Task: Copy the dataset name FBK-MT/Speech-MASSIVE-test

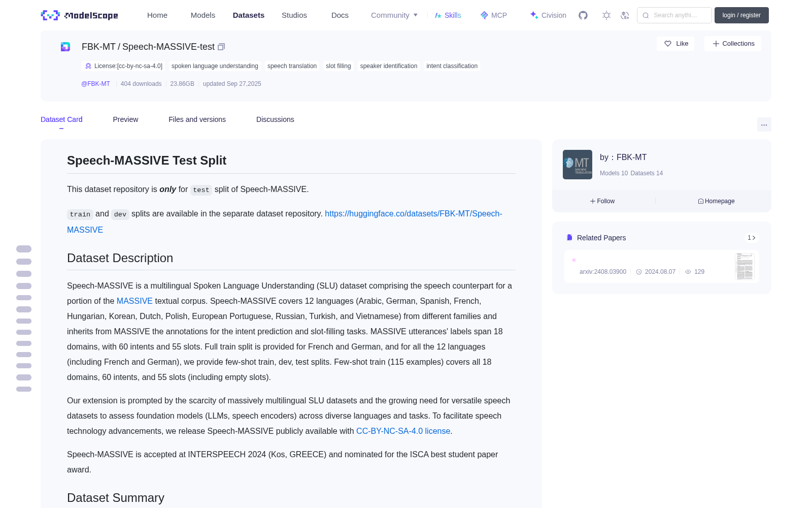Action: (221, 47)
